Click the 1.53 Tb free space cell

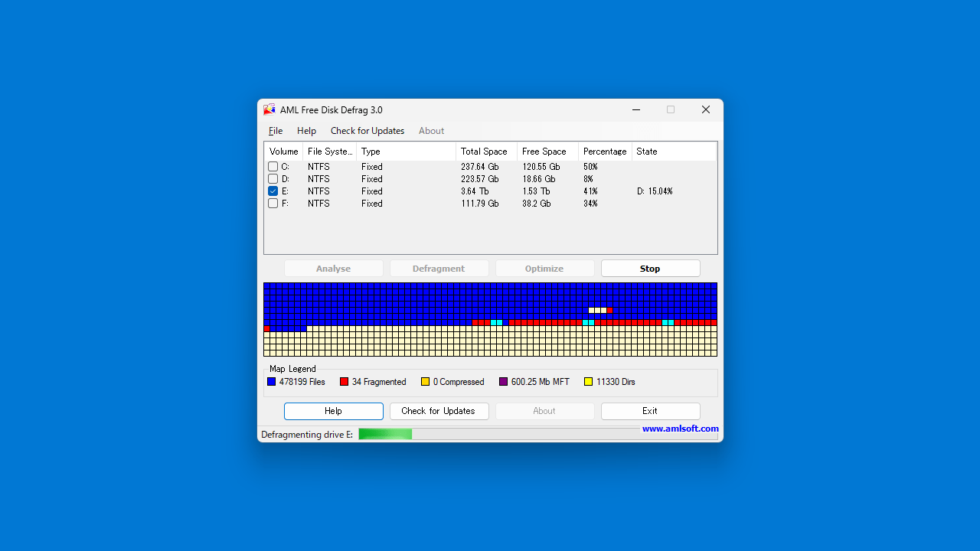click(536, 191)
